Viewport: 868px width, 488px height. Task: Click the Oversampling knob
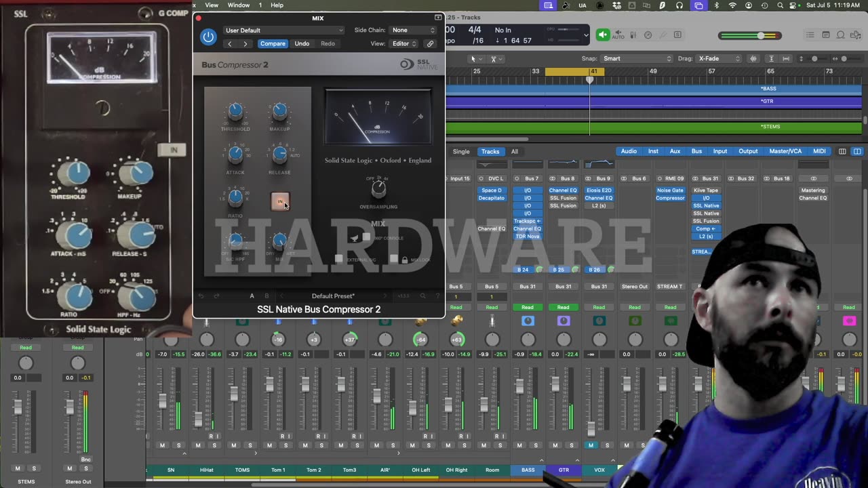379,188
